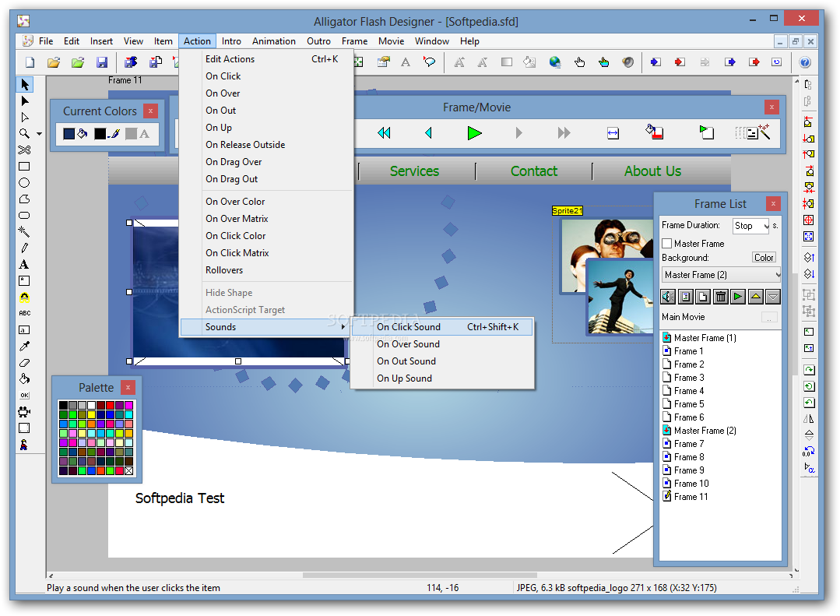Click the Contact link on the canvas
The width and height of the screenshot is (840, 616).
pos(533,171)
